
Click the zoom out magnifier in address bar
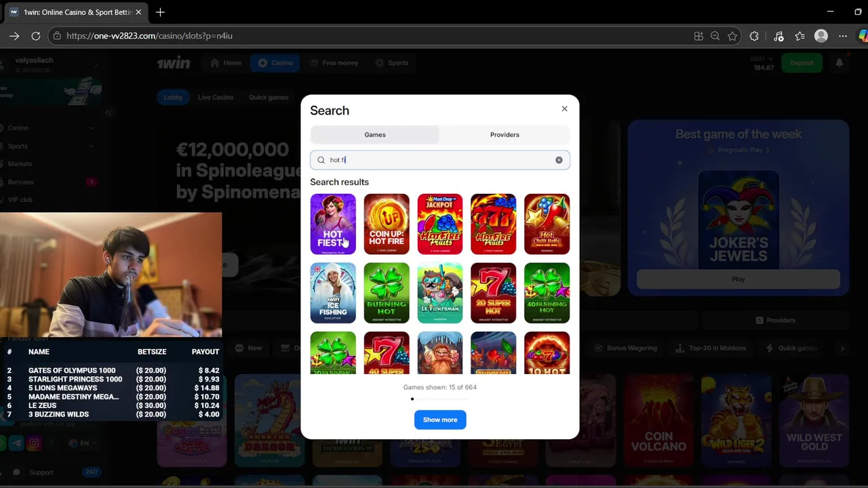(715, 36)
